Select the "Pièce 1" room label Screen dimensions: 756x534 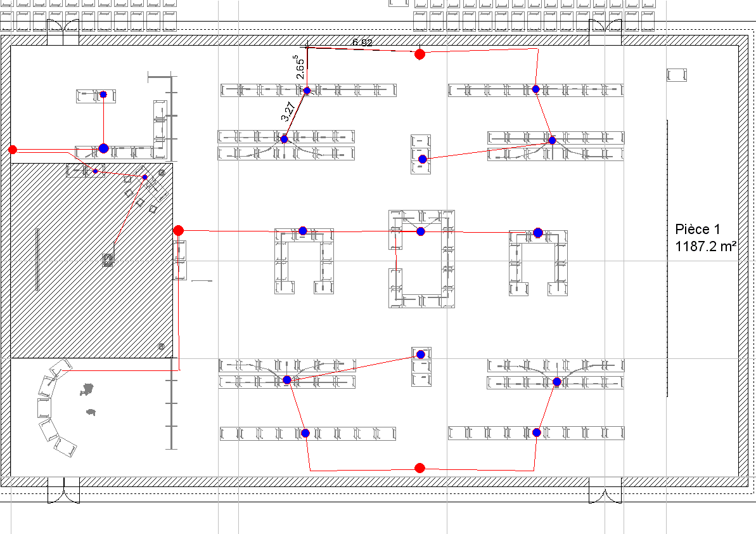698,229
